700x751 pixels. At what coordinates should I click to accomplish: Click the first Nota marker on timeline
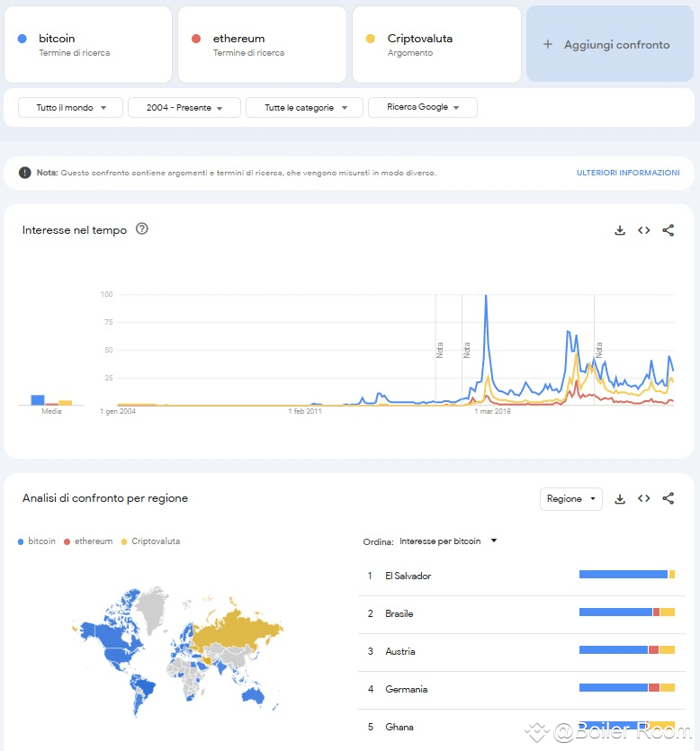coord(439,350)
